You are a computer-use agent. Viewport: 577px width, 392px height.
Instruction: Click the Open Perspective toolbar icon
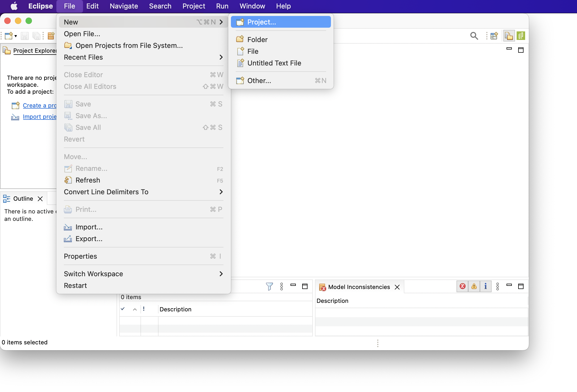tap(494, 36)
